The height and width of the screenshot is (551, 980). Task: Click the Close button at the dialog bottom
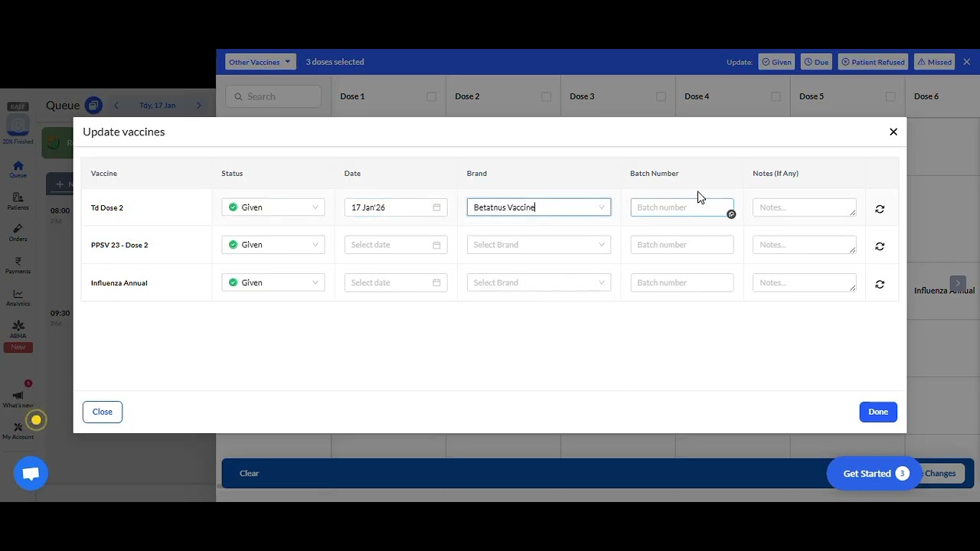(103, 412)
